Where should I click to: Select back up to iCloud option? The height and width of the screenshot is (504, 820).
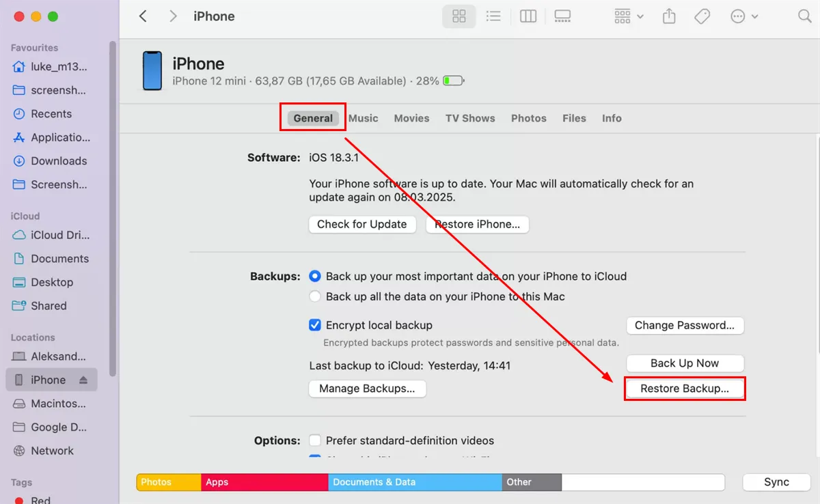pyautogui.click(x=315, y=277)
